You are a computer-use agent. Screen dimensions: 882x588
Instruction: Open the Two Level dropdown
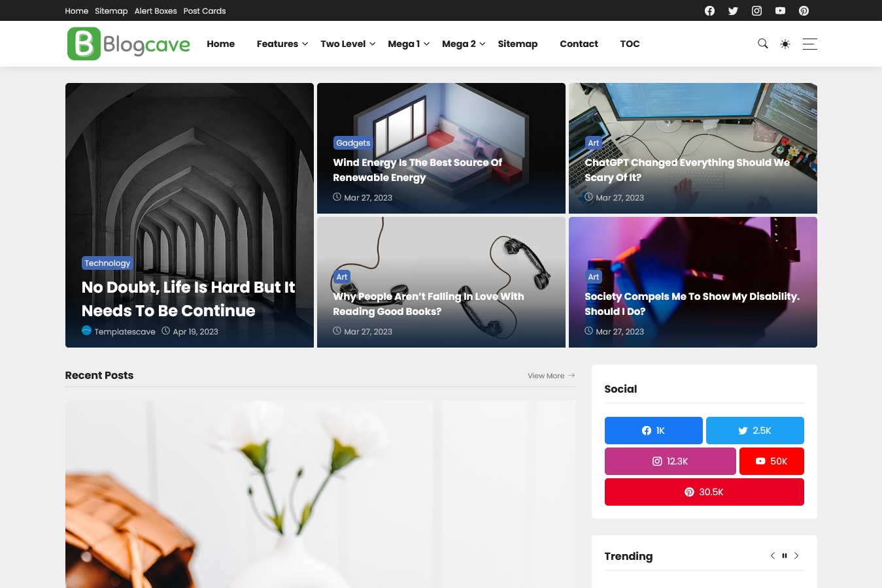[343, 44]
